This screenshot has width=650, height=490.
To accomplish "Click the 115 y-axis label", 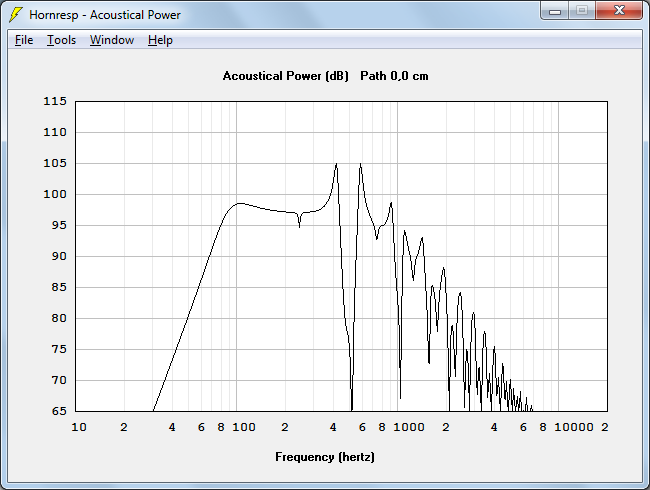I will (55, 101).
